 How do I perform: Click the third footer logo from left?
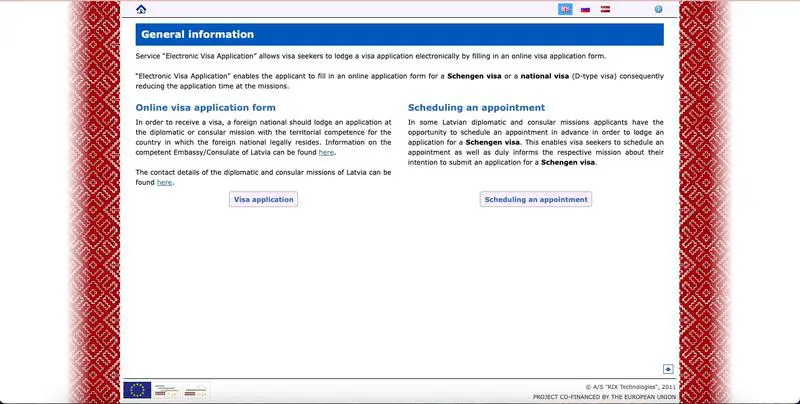pyautogui.click(x=196, y=390)
